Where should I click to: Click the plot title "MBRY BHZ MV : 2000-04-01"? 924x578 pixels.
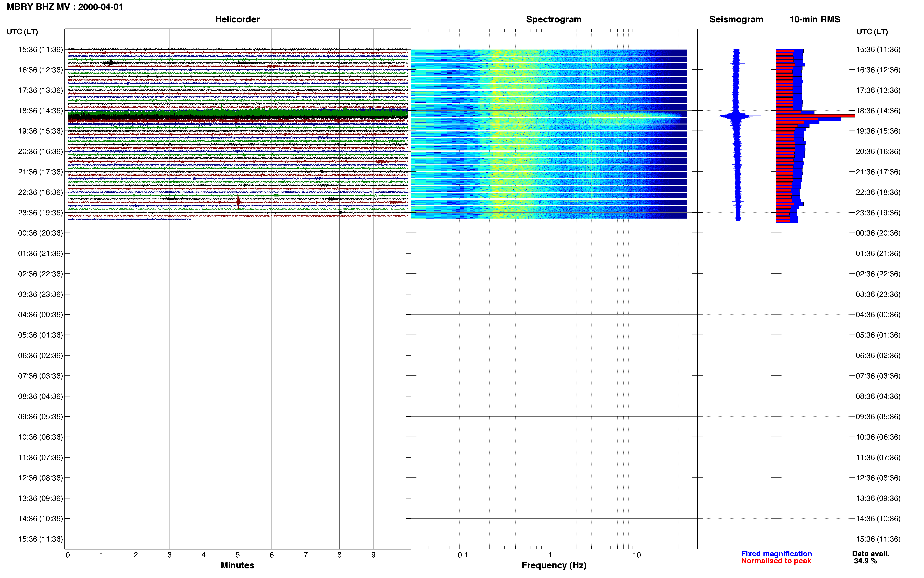pos(65,7)
